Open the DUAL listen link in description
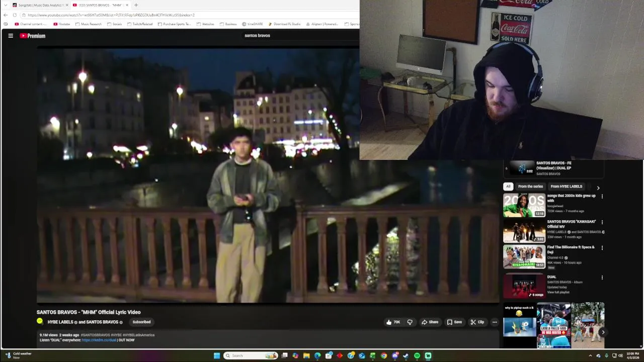The width and height of the screenshot is (644, 362). [x=99, y=340]
